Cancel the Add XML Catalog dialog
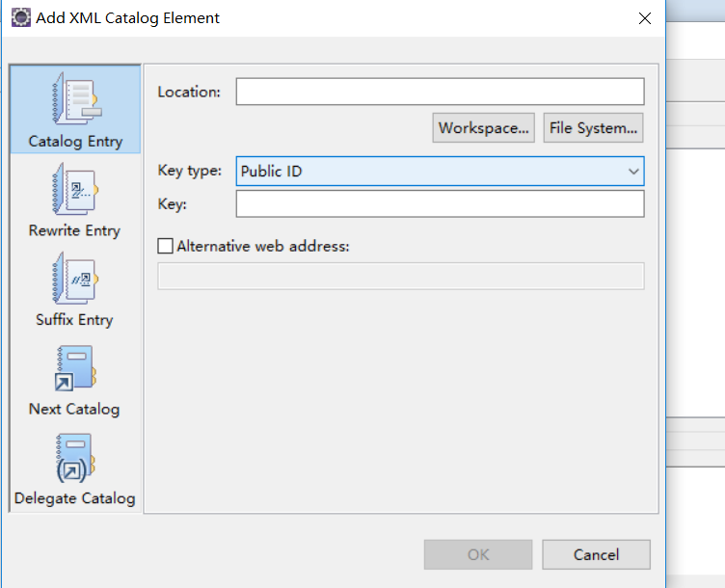Viewport: 725px width, 588px height. coord(596,554)
